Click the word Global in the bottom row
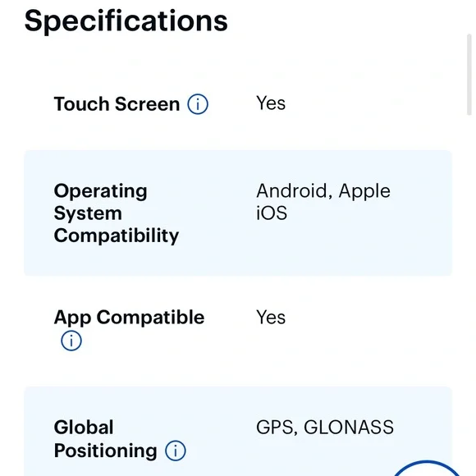 point(84,428)
